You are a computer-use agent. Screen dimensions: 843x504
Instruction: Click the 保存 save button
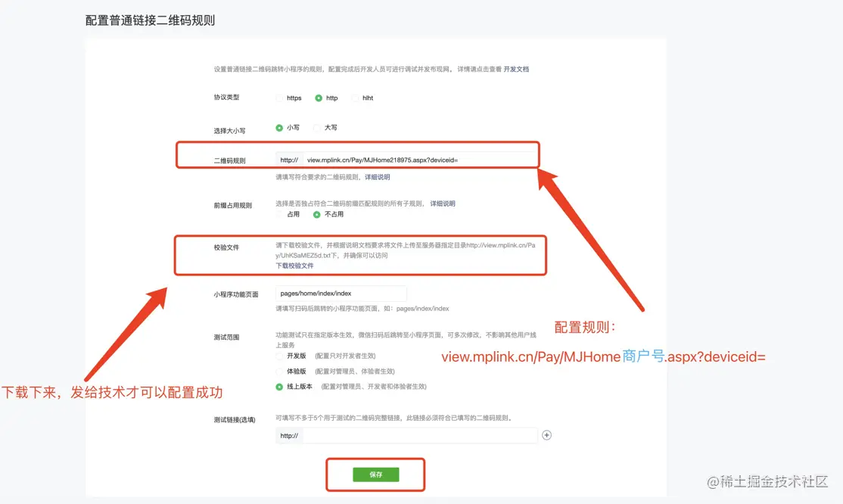(x=375, y=474)
